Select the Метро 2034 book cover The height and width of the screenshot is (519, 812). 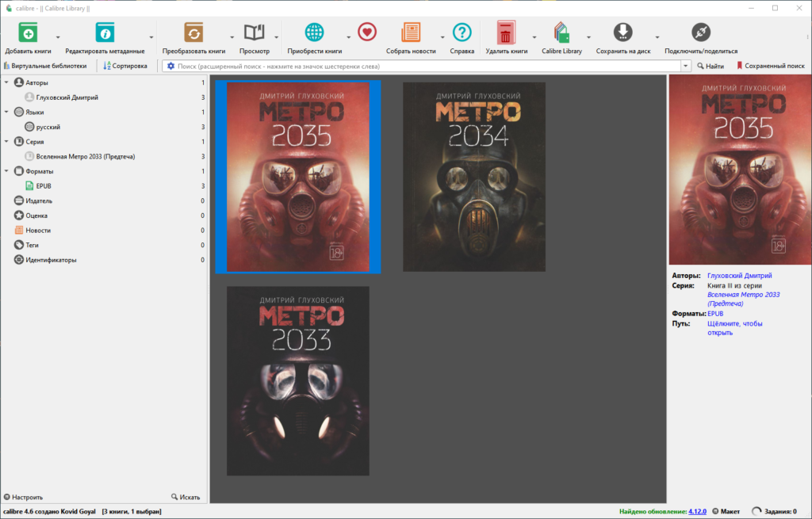(x=474, y=177)
